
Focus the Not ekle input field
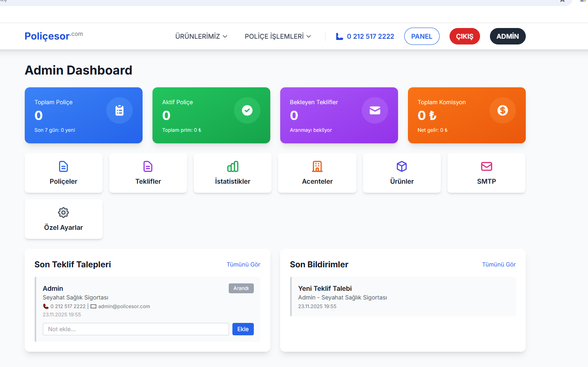pos(136,329)
